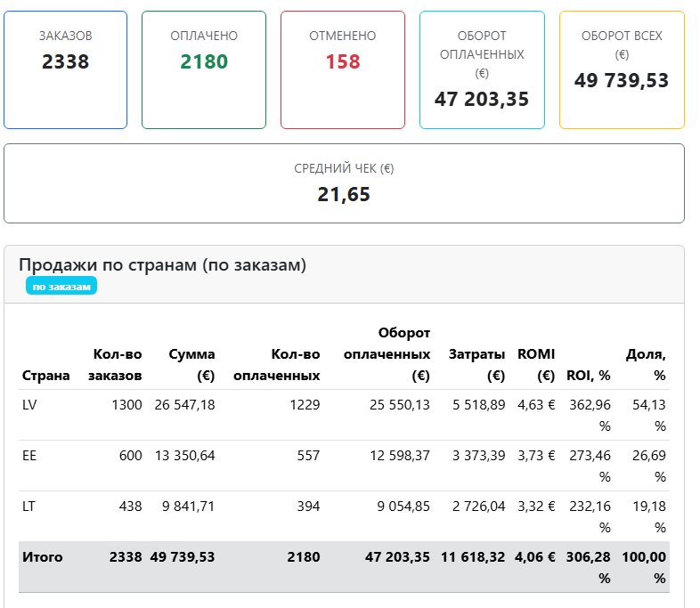Click the 'Доля, %' column header

646,365
